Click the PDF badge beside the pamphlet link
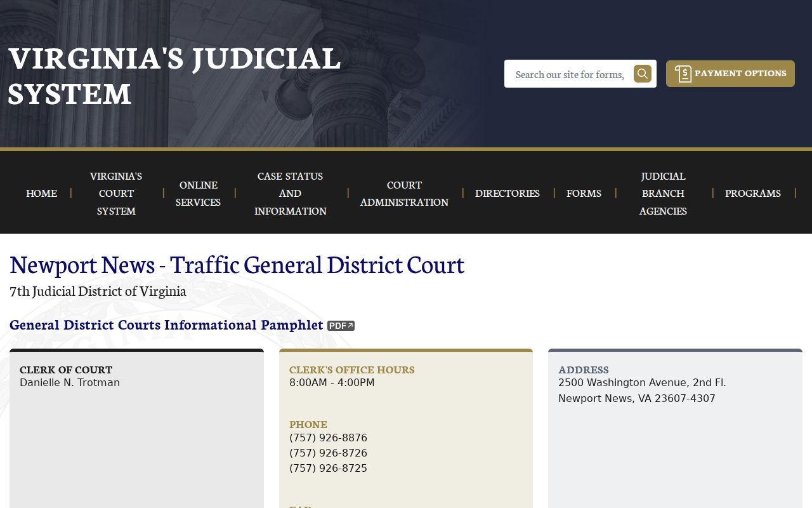812x508 pixels. pos(341,326)
